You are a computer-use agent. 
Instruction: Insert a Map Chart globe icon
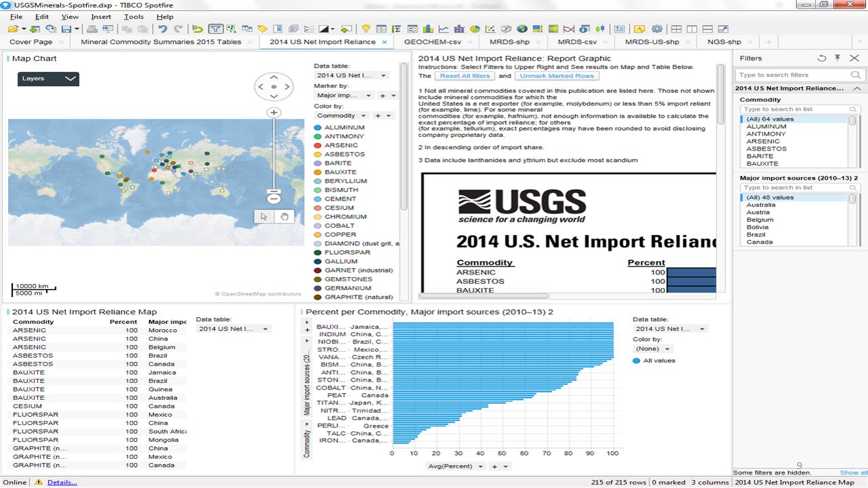click(522, 29)
